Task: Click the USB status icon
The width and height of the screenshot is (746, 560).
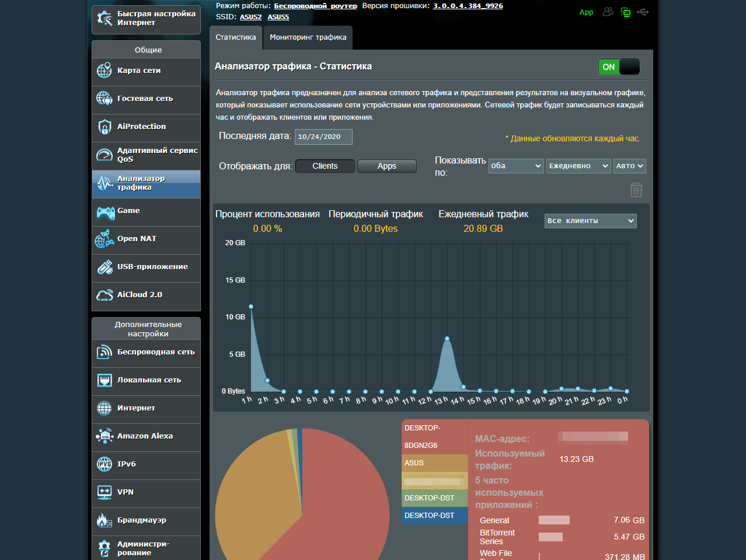Action: pyautogui.click(x=643, y=12)
